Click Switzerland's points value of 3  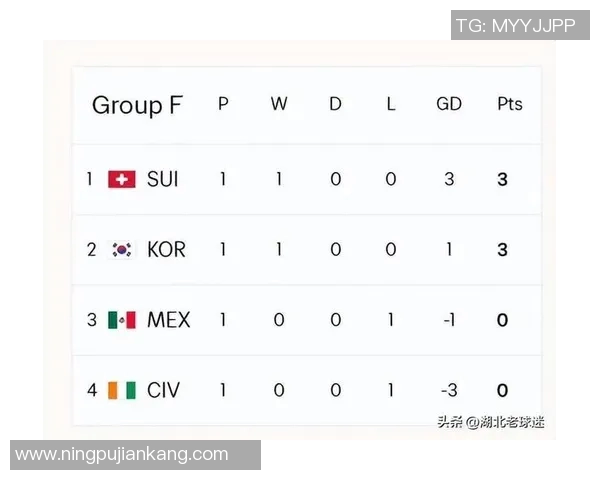[502, 179]
